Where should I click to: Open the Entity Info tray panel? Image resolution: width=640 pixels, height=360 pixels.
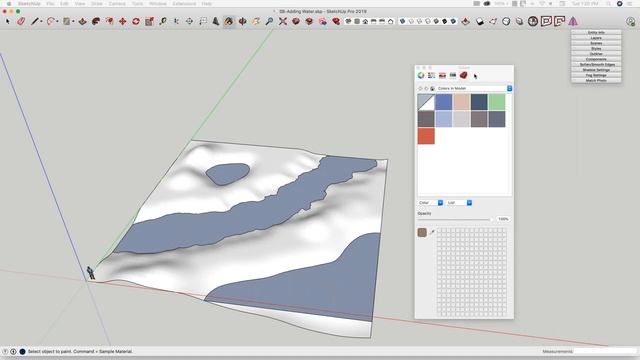point(596,33)
